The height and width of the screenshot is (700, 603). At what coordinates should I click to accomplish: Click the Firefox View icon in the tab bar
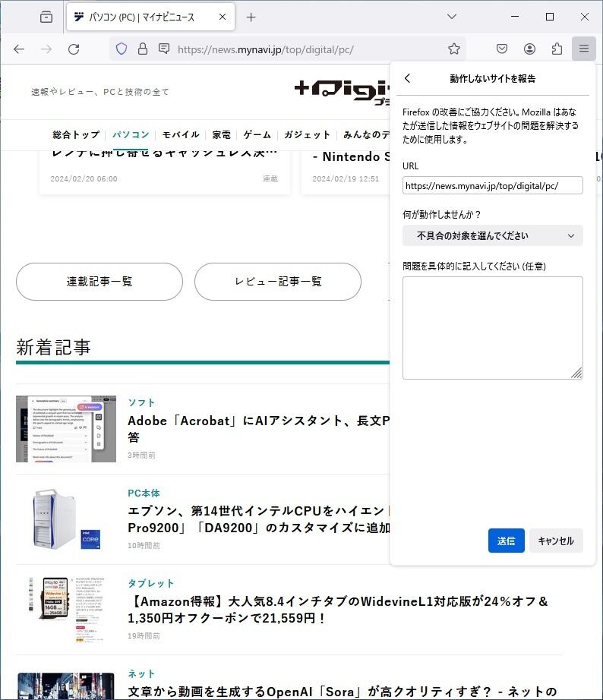click(46, 17)
